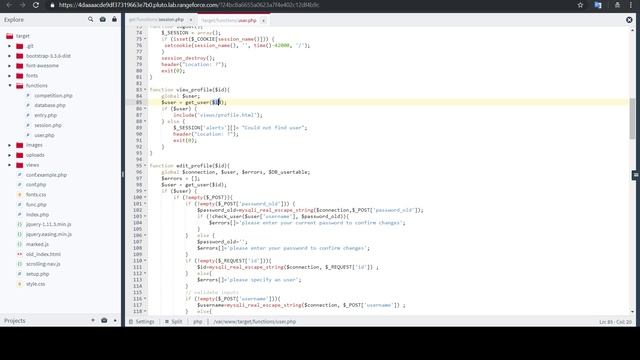Viewport: 640px width, 360px height.
Task: Close the user.php tab
Action: pos(263,20)
